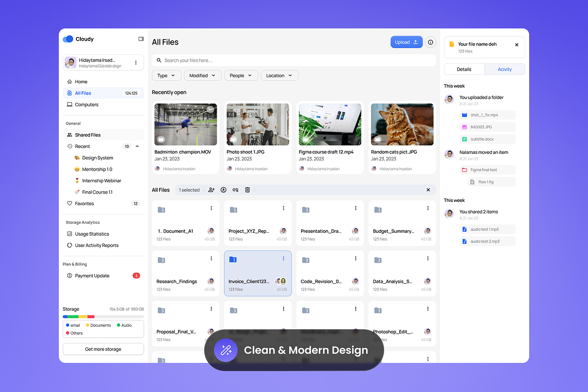Open the Type filter dropdown
The width and height of the screenshot is (588, 392).
(167, 75)
